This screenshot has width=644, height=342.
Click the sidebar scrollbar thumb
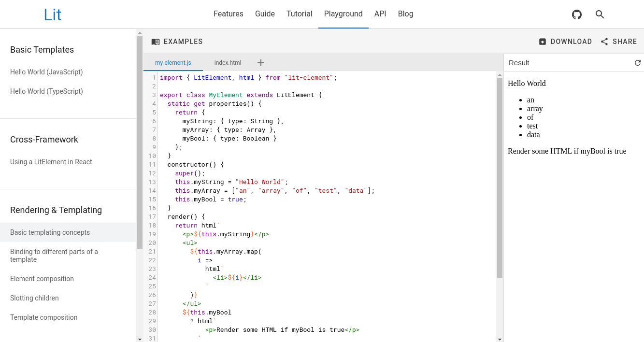(140, 142)
